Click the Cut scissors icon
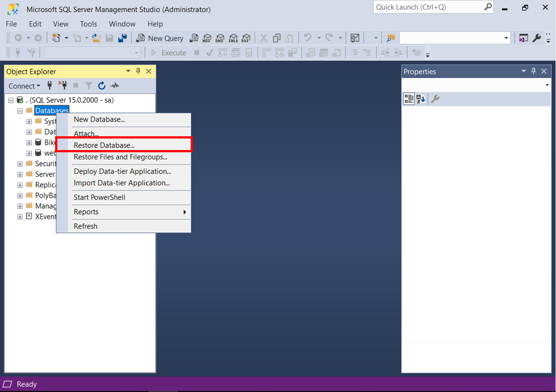 264,38
